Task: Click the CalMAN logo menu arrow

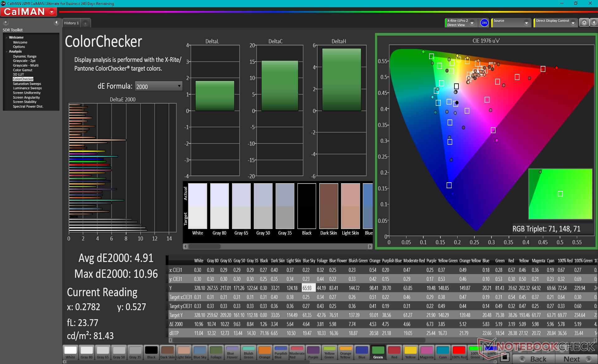Action: [52, 12]
